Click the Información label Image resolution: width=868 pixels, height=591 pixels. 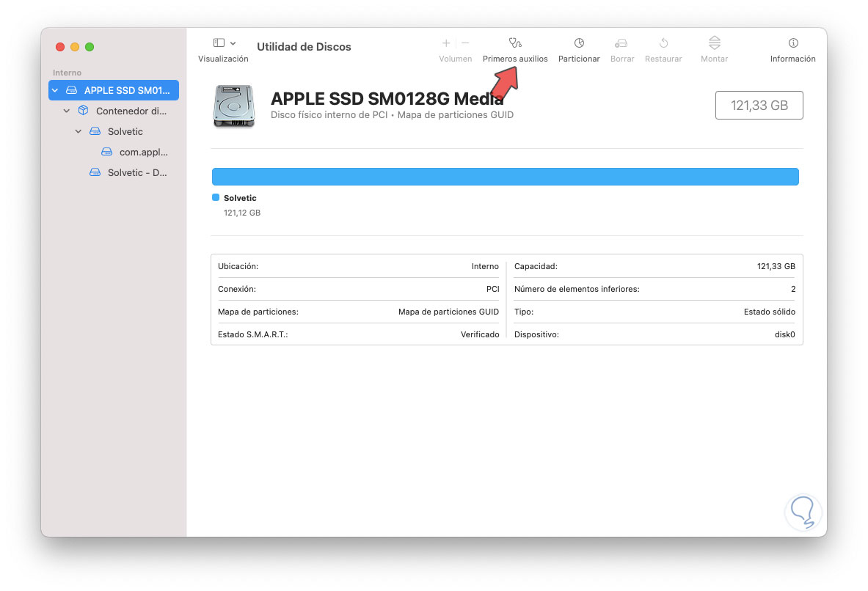click(x=792, y=59)
